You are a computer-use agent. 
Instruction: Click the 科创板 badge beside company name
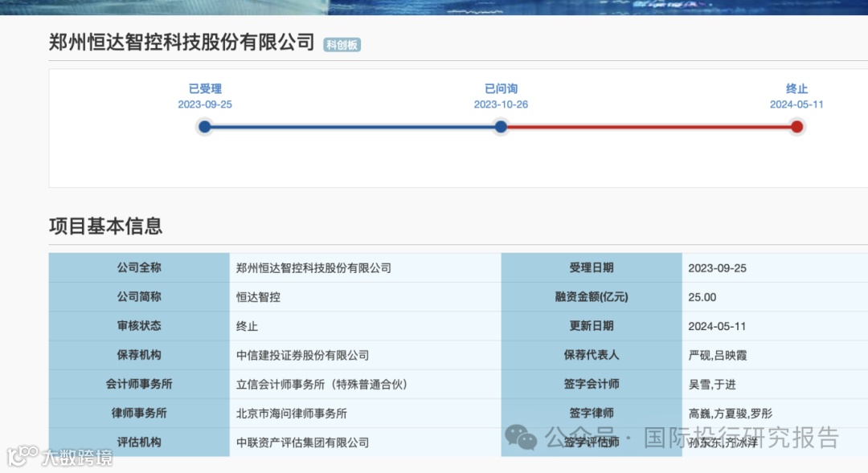coord(342,45)
